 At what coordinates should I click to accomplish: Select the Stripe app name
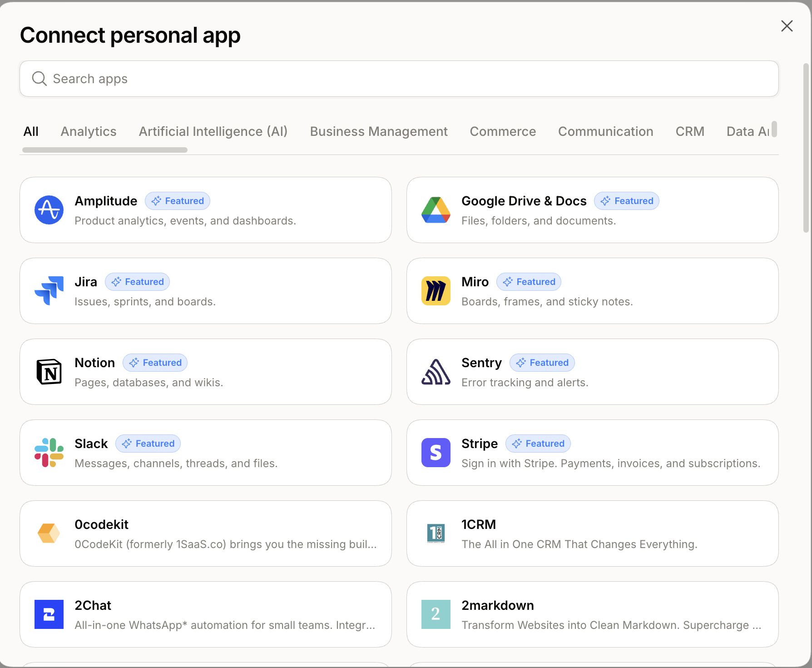pos(480,444)
